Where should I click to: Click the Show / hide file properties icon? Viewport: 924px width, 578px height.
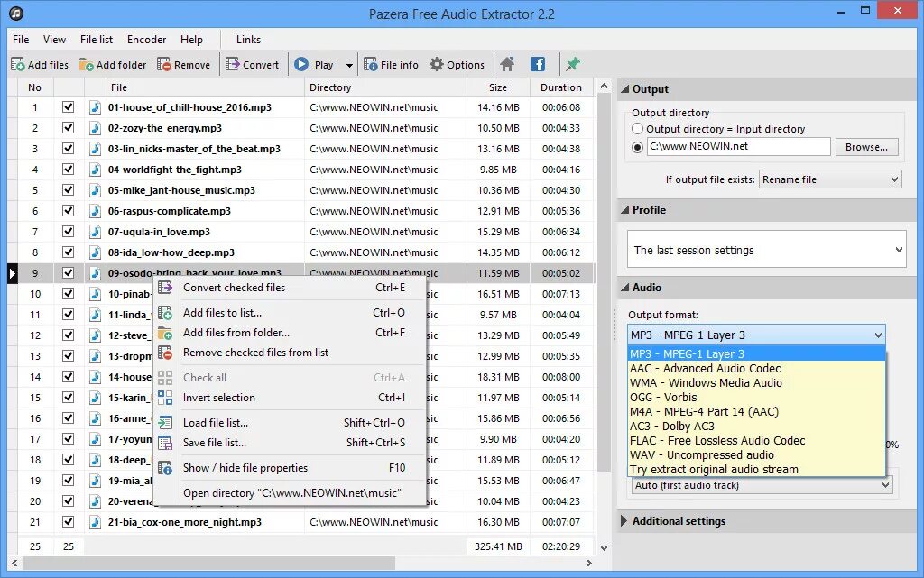coord(165,468)
